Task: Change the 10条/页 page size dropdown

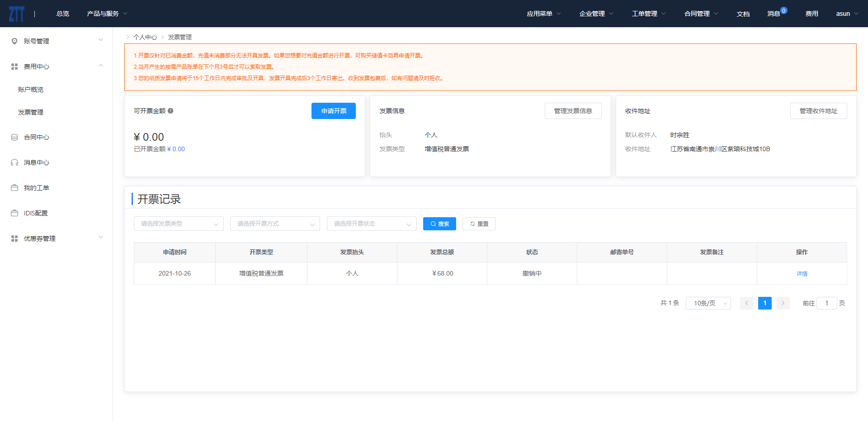Action: click(x=708, y=303)
